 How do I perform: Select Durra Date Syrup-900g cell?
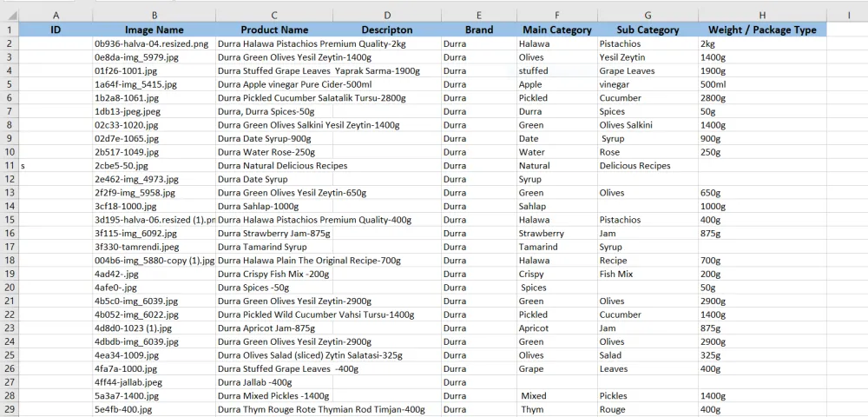[x=274, y=138]
